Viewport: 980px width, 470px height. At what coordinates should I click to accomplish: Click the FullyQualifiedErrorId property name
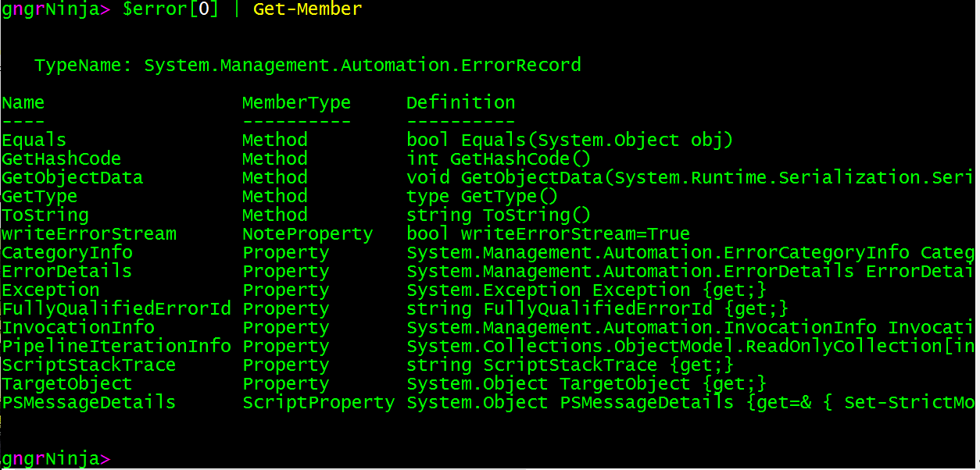click(x=116, y=308)
